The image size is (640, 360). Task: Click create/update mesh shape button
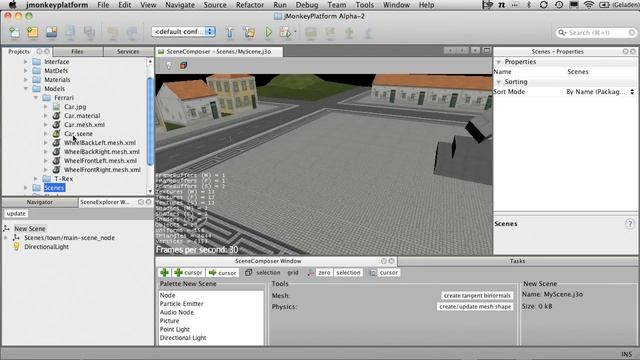point(475,306)
